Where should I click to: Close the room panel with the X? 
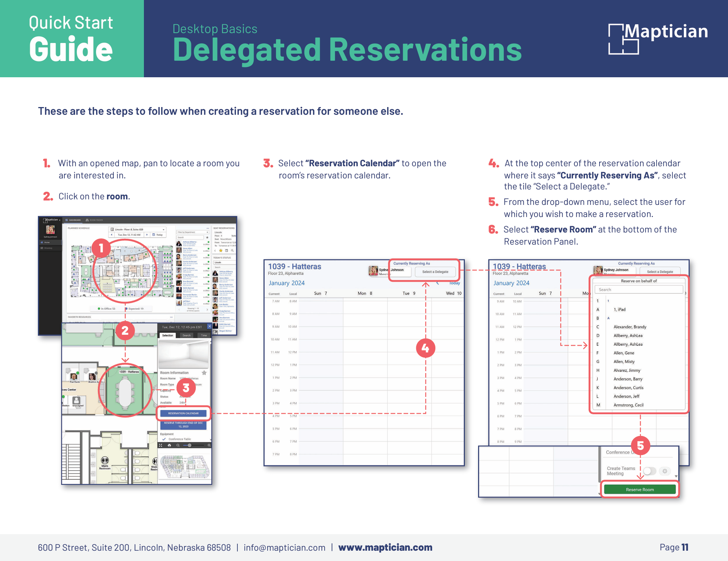click(x=209, y=326)
